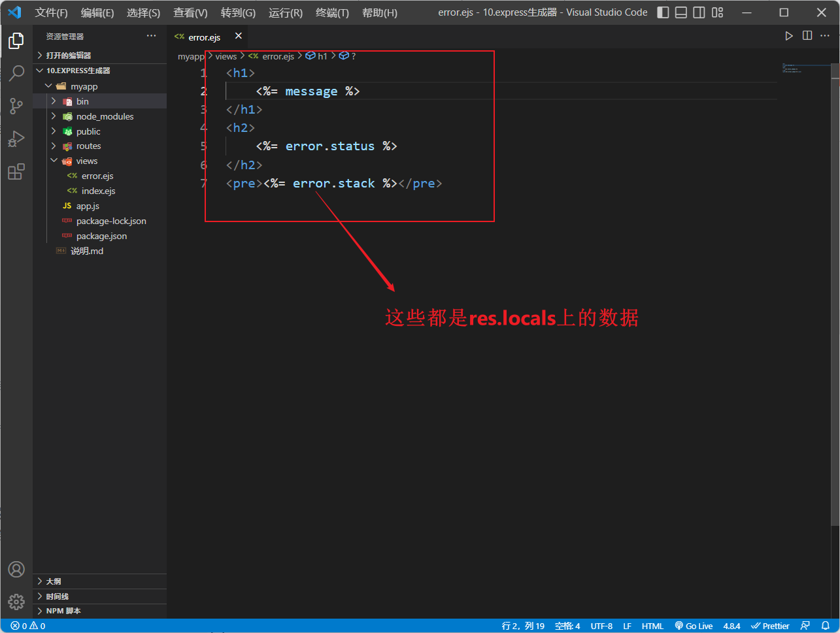Expand the node_modules folder
This screenshot has height=633, width=840.
click(99, 116)
